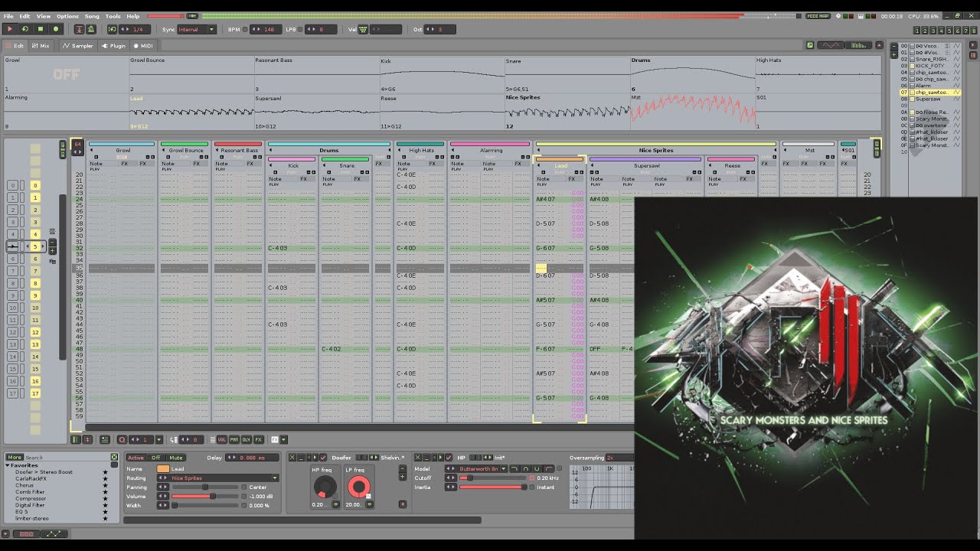Select instrument 08 Supersaw
Screen dimensions: 980x551
click(929, 99)
